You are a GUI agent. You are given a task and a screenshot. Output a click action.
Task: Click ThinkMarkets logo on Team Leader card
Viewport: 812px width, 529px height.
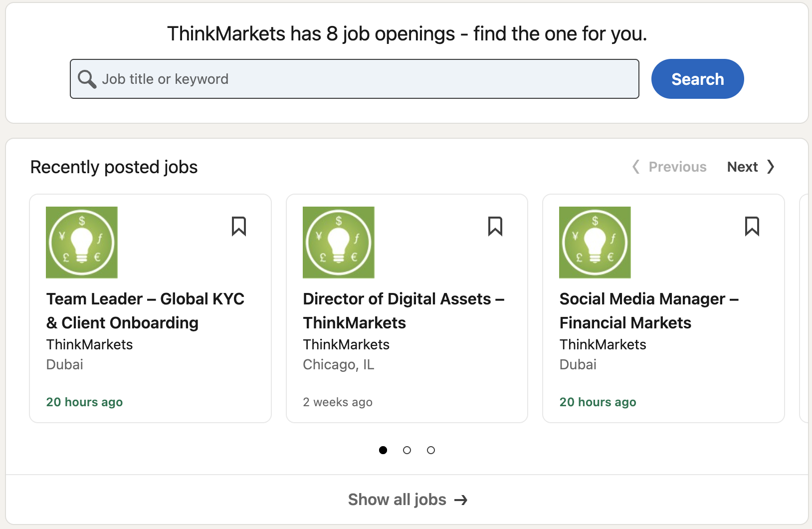click(82, 243)
